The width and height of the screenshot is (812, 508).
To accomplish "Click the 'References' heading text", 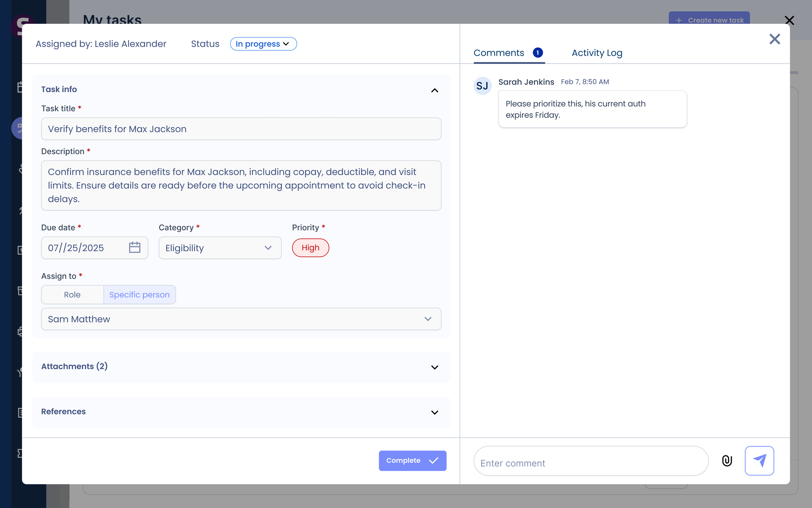I will (63, 411).
